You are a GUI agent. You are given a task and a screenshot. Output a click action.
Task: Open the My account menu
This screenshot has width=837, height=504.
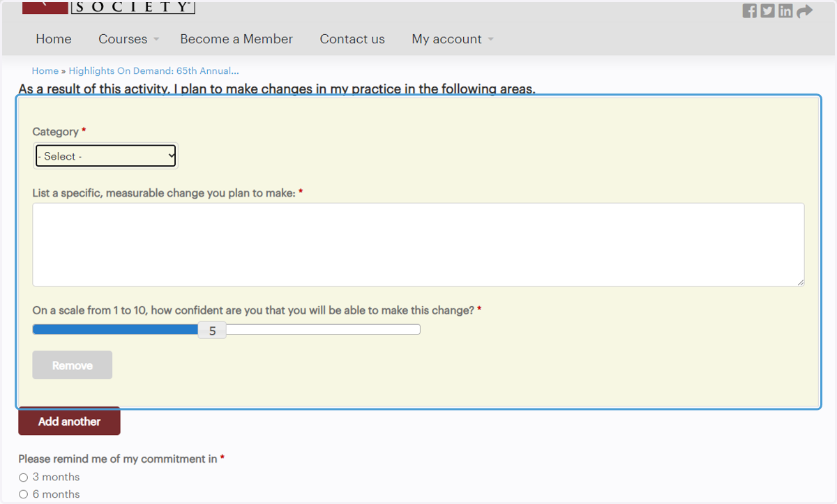tap(446, 39)
